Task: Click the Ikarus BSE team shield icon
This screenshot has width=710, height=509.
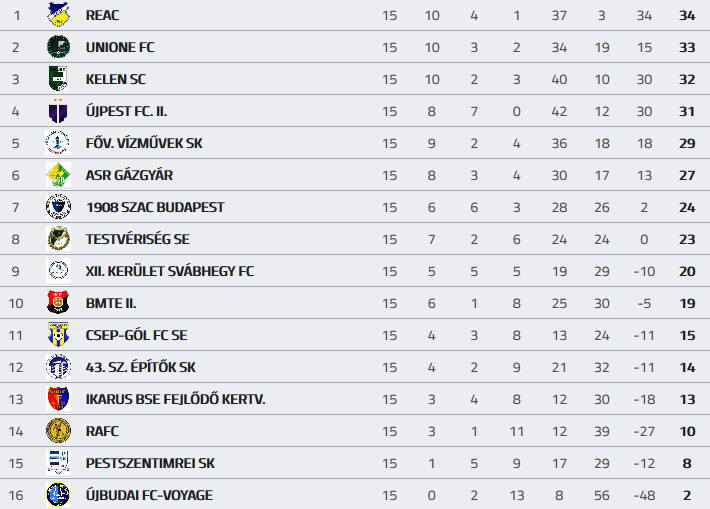Action: pos(58,399)
